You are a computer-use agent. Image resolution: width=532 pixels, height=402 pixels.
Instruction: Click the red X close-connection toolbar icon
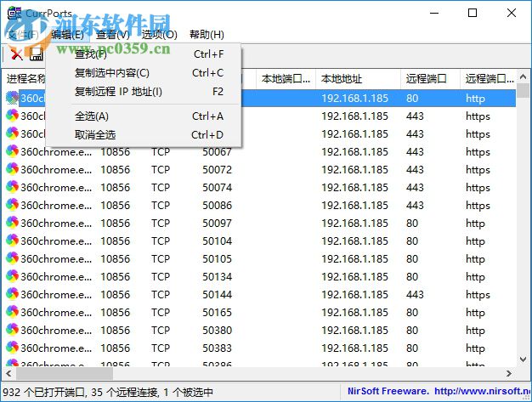point(17,54)
